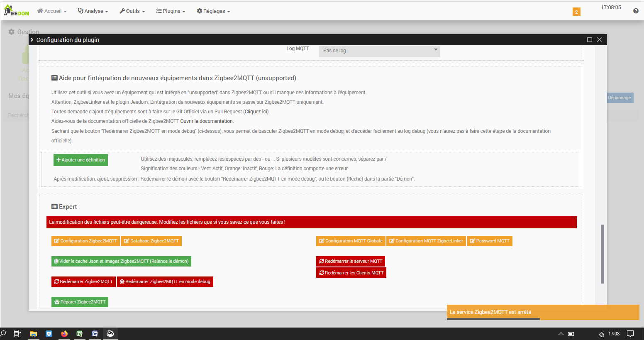Image resolution: width=644 pixels, height=340 pixels.
Task: Open the Ouvrir la documentation link
Action: pyautogui.click(x=207, y=121)
